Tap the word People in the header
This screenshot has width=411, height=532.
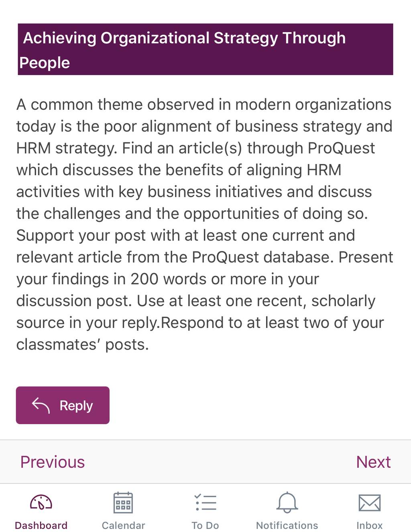(45, 63)
